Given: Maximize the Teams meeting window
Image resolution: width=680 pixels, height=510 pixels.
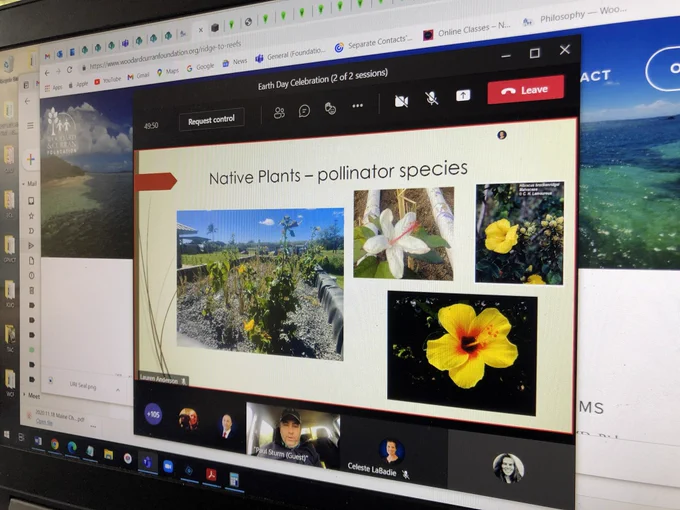Looking at the screenshot, I should pos(535,53).
